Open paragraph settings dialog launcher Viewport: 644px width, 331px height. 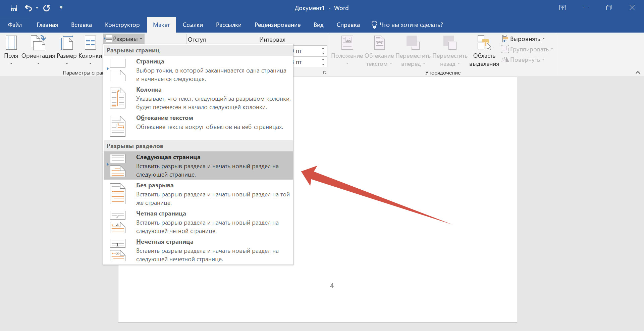pyautogui.click(x=325, y=73)
